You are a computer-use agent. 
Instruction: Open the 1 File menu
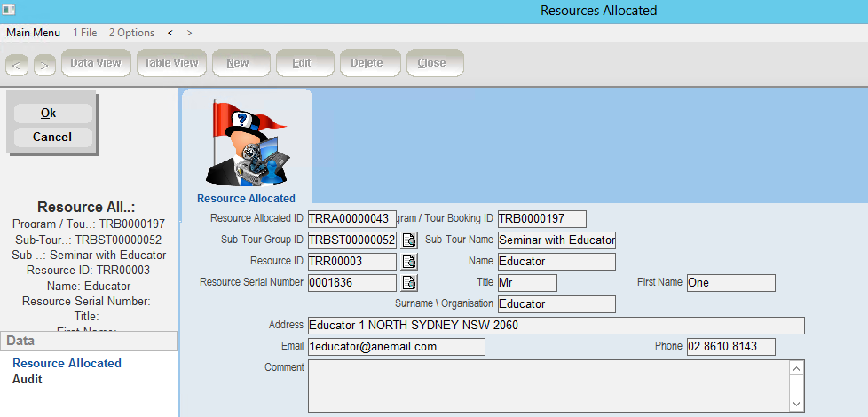(x=85, y=33)
